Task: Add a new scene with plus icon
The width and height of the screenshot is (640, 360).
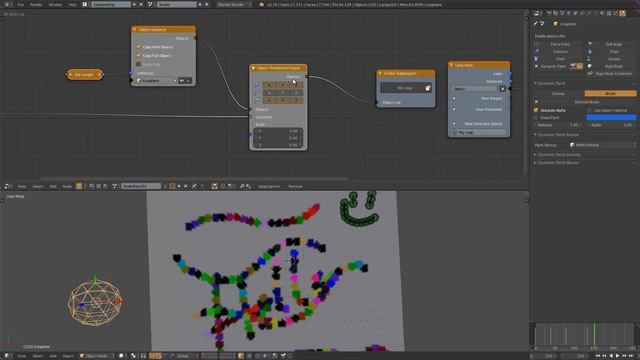Action: [200, 4]
